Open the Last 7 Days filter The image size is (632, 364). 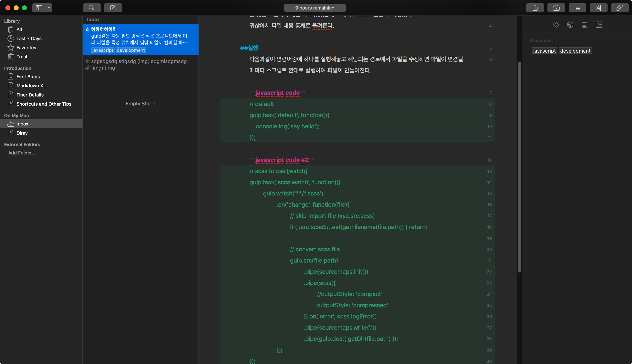pos(29,39)
